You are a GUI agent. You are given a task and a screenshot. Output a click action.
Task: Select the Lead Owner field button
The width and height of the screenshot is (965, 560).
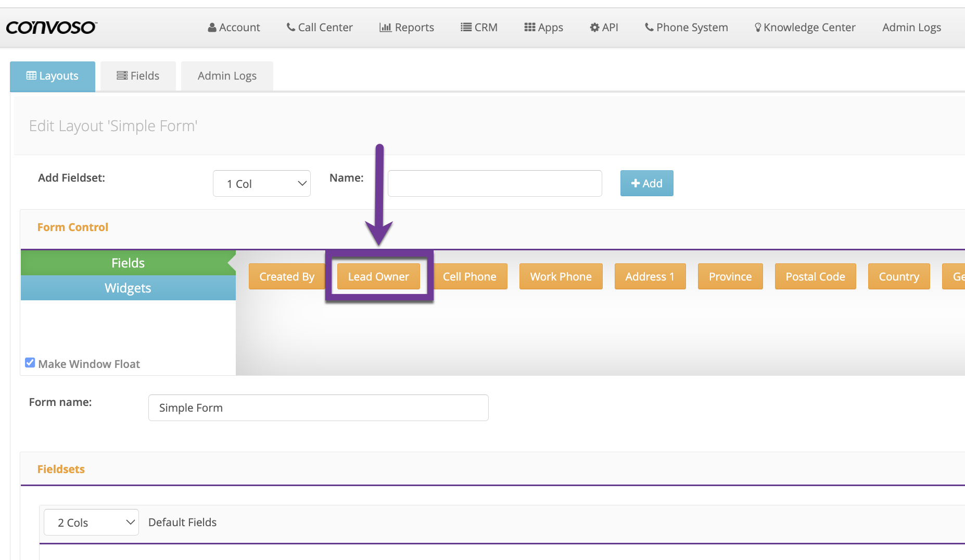(378, 276)
